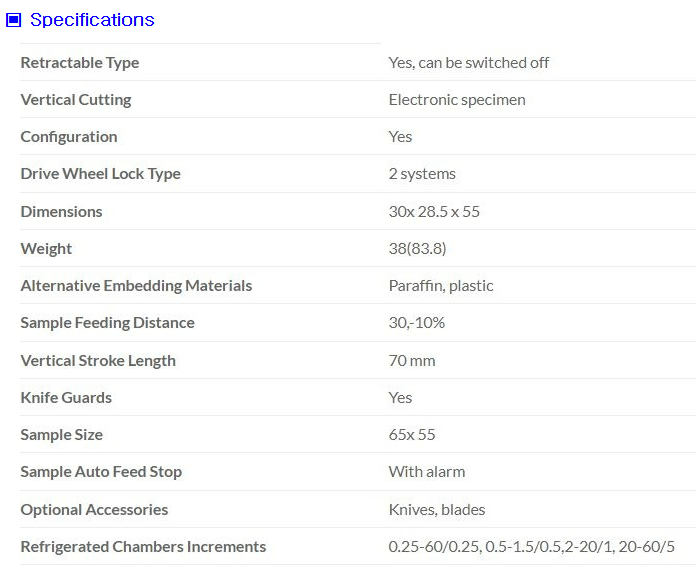
Task: Select the Optional Accessories label
Action: click(94, 510)
